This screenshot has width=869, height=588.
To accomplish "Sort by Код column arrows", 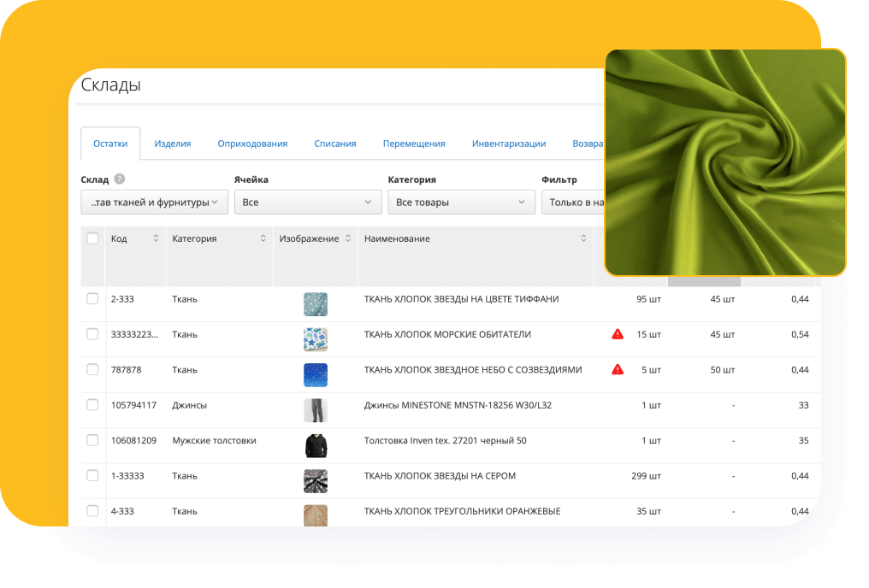I will 156,238.
